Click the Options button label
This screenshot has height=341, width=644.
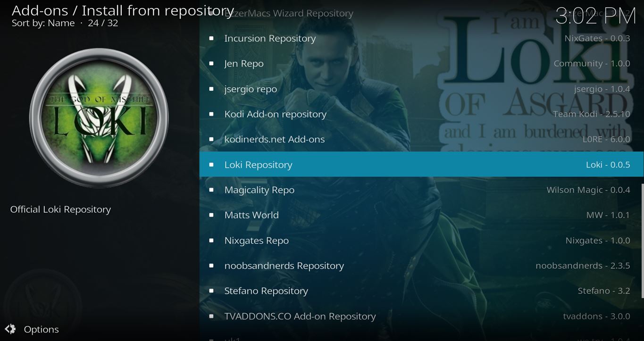pos(42,329)
